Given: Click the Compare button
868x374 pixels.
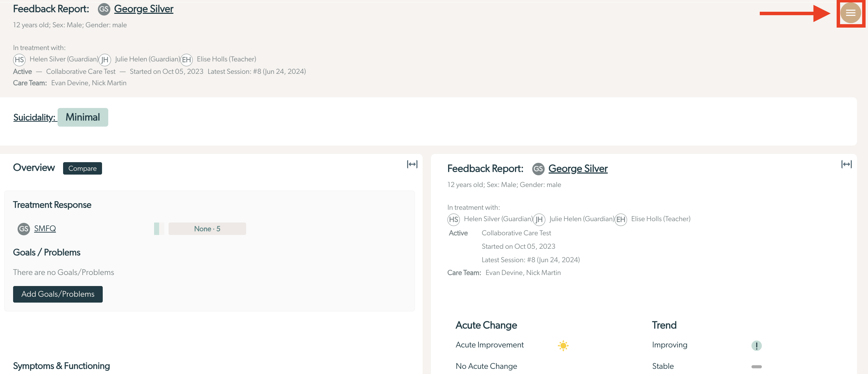Looking at the screenshot, I should pyautogui.click(x=82, y=168).
